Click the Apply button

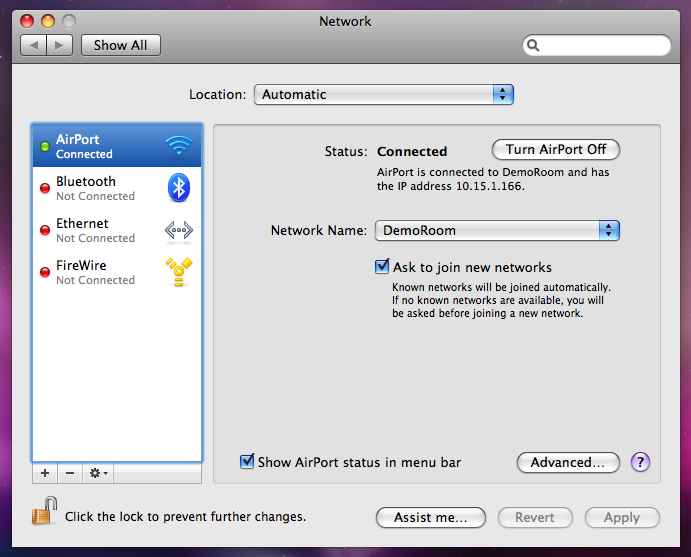622,517
